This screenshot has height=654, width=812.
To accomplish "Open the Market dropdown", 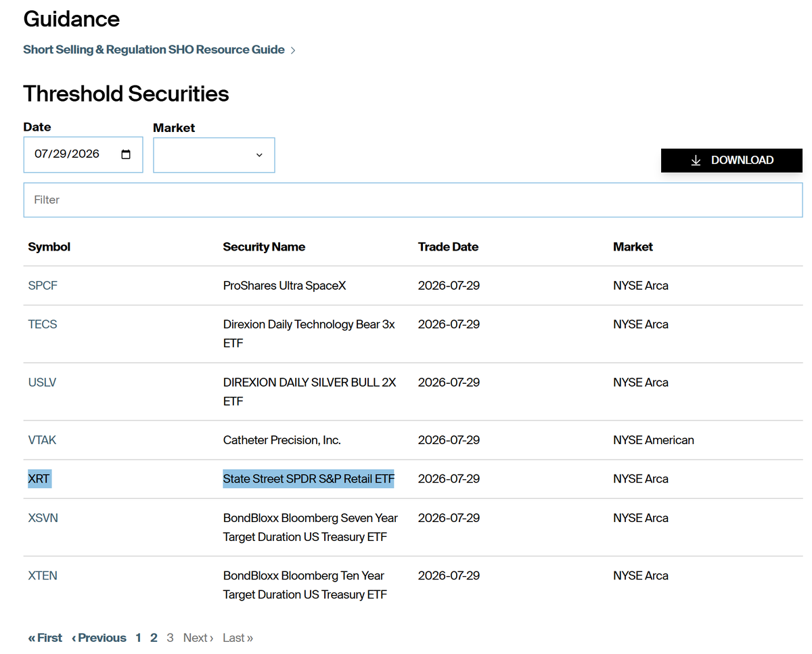I will coord(214,155).
